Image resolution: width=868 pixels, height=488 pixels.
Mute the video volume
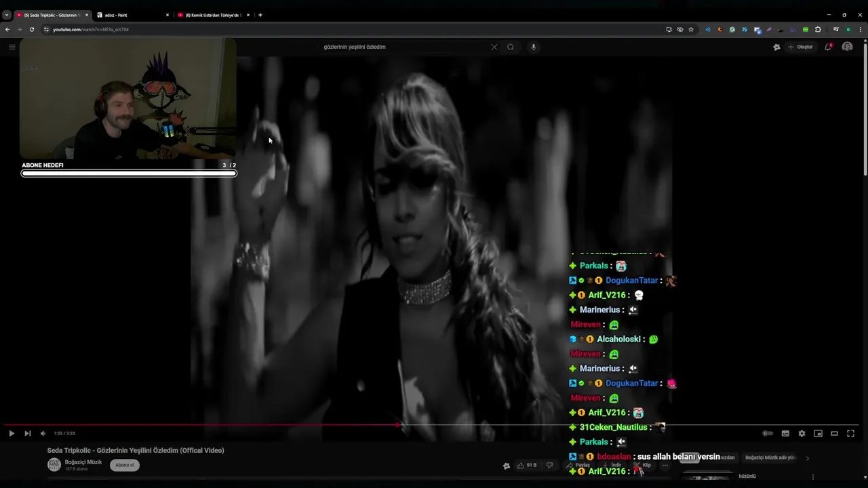43,434
